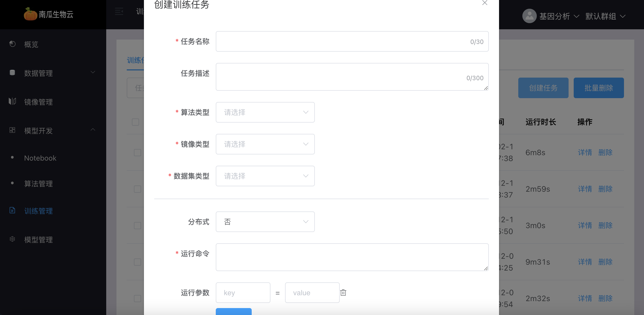Focus the key parameter input
Screen dimensions: 644x315
[x=243, y=293]
